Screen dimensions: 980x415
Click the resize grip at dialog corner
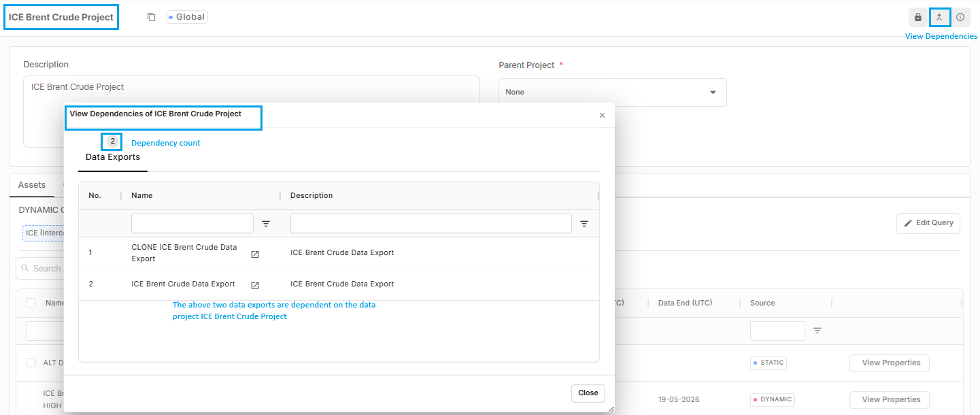pyautogui.click(x=611, y=408)
